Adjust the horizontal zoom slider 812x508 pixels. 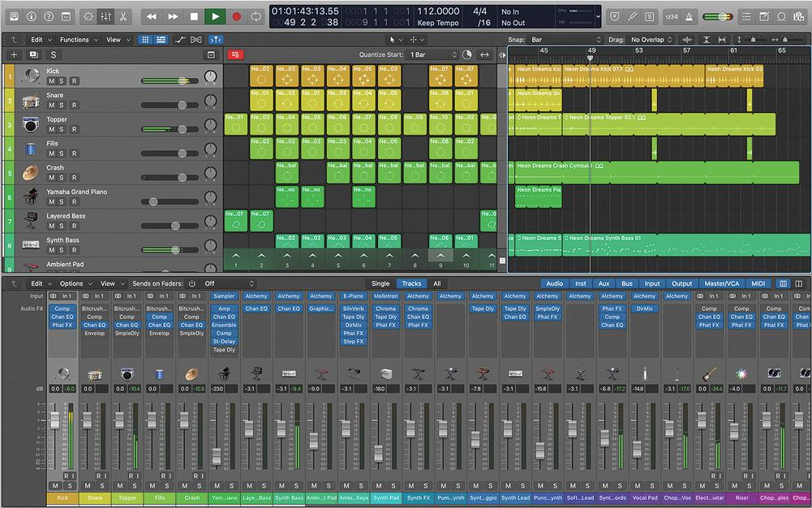pyautogui.click(x=785, y=39)
